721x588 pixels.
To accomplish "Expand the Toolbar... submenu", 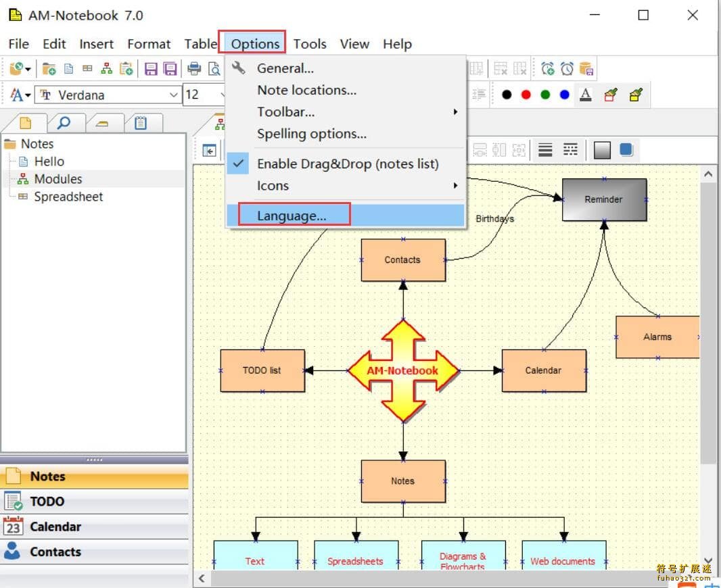I will pos(346,112).
